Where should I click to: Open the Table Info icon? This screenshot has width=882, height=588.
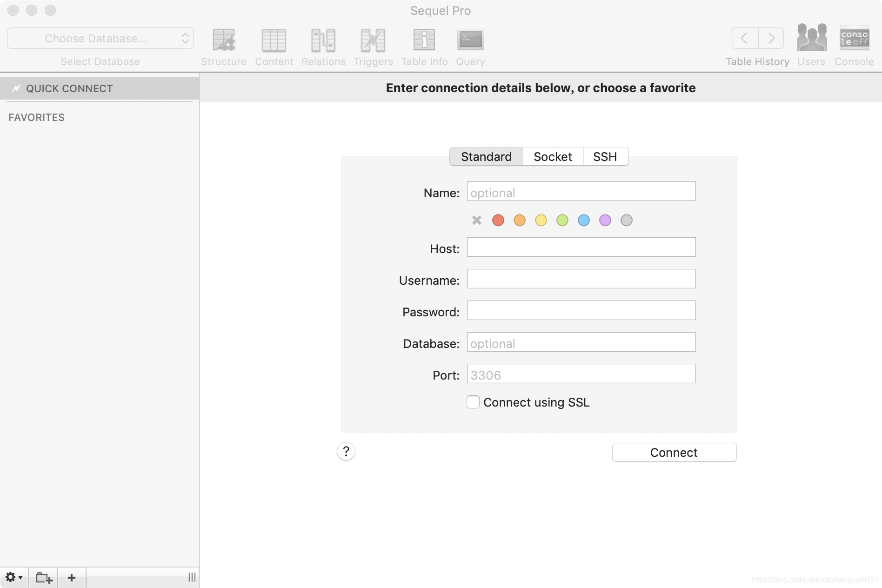click(x=424, y=40)
